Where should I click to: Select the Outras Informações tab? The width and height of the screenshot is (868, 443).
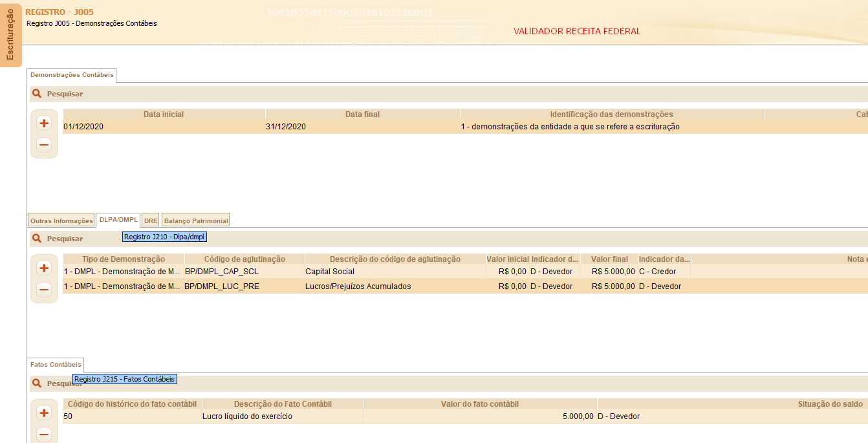61,220
